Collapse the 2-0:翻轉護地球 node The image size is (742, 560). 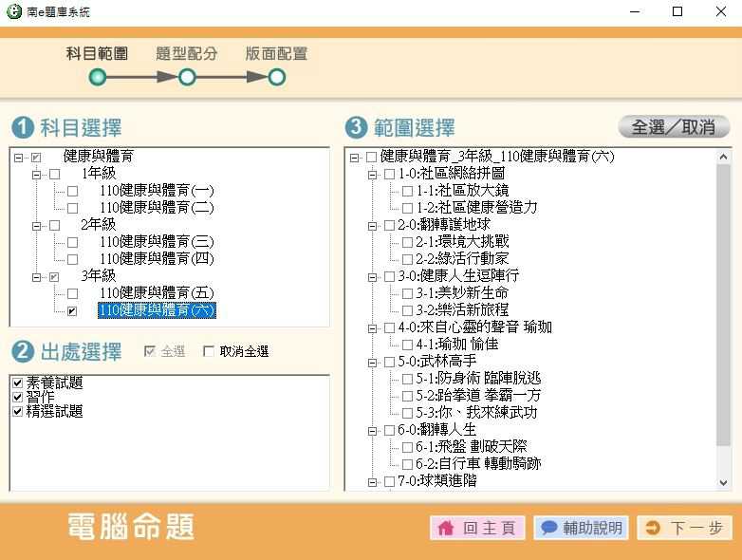372,226
